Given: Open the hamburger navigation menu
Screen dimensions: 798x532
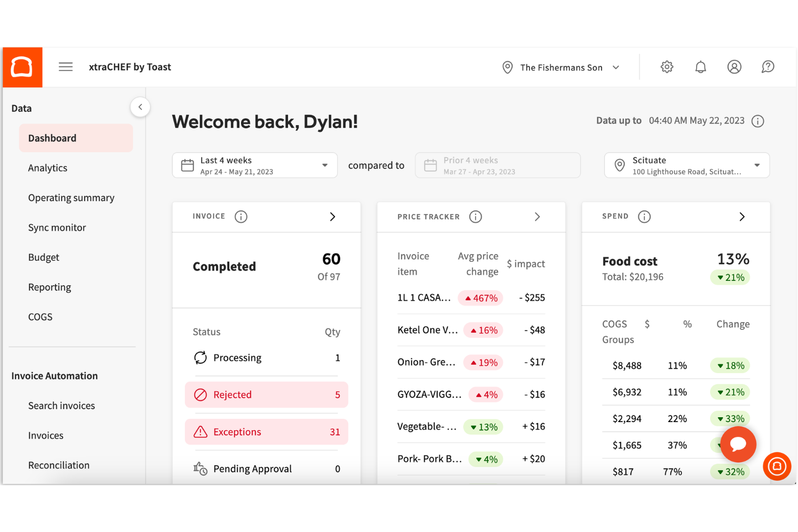Looking at the screenshot, I should [x=65, y=66].
